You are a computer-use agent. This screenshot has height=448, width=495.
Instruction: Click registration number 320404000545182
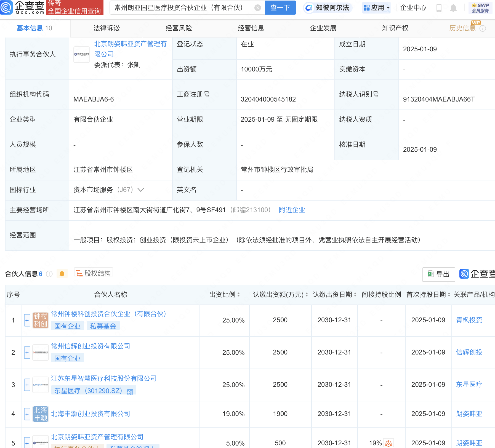(268, 99)
